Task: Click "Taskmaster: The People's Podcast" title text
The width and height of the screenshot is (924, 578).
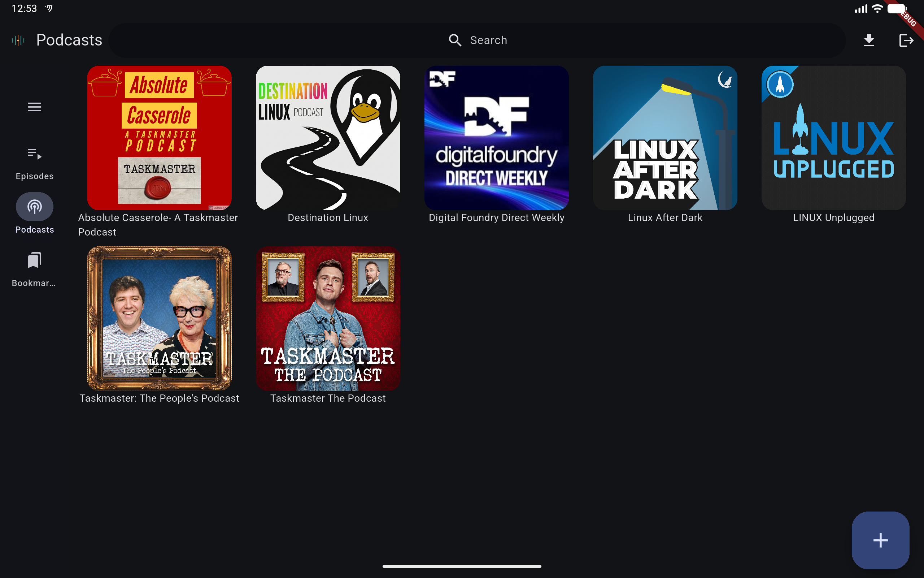Action: click(159, 398)
